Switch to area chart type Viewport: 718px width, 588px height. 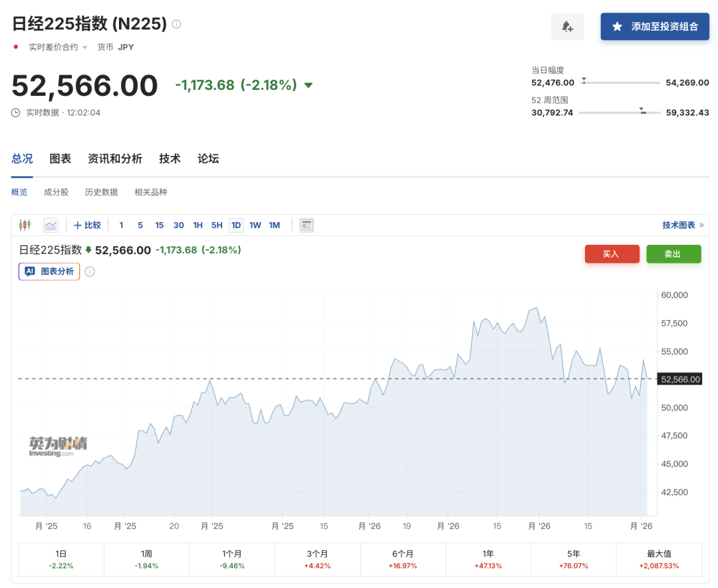click(51, 225)
